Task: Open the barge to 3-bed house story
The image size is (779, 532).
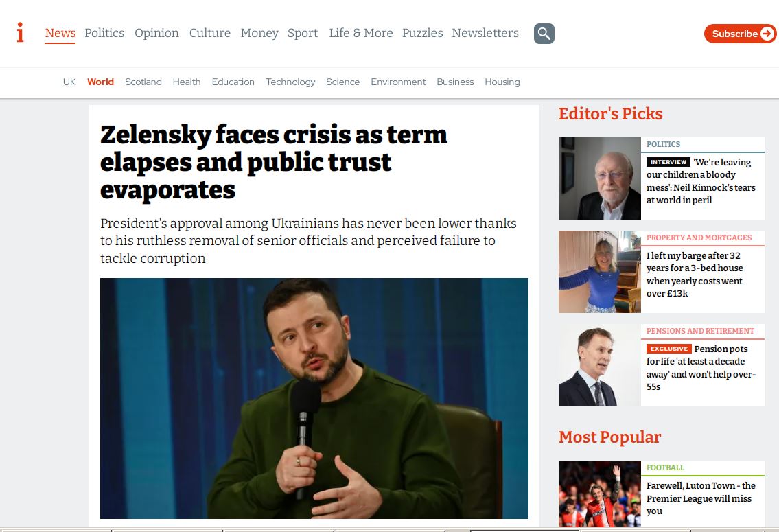Action: pyautogui.click(x=695, y=274)
